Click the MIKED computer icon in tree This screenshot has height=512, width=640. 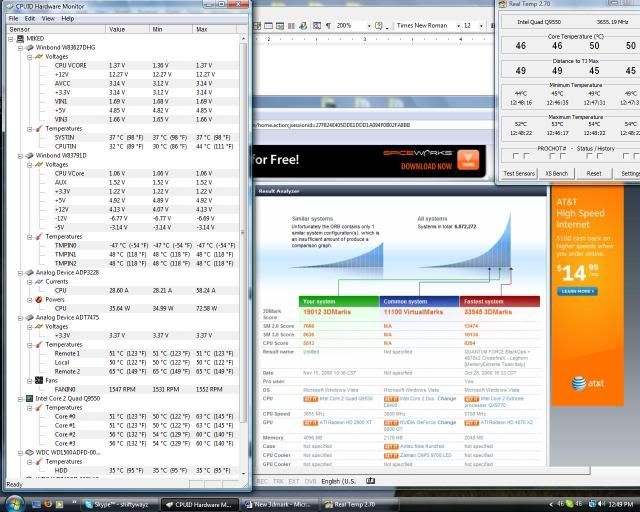coord(20,39)
